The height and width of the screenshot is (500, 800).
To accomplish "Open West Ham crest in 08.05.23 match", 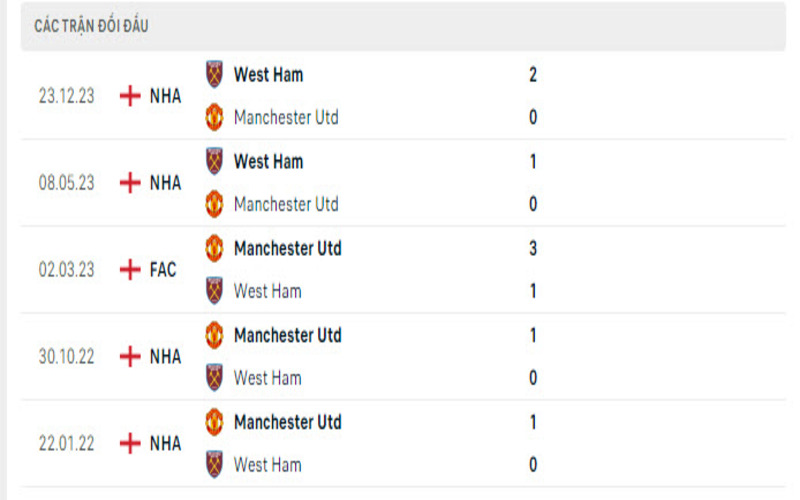I will (x=214, y=161).
